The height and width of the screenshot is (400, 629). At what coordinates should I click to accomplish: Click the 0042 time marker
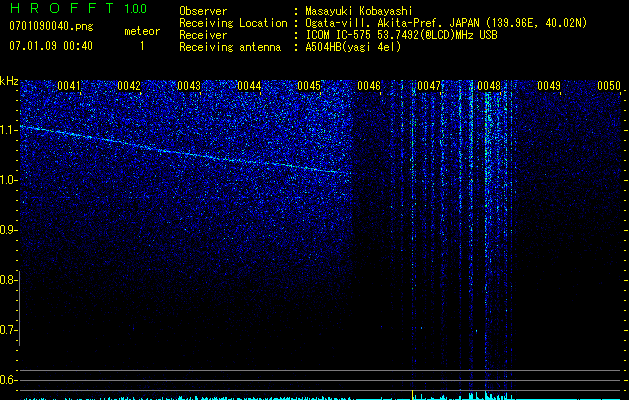tap(129, 86)
